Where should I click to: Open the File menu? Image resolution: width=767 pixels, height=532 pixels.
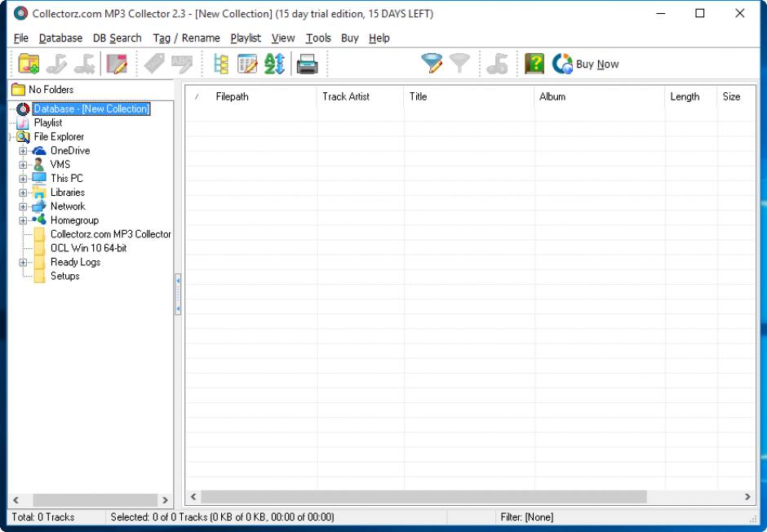click(21, 38)
